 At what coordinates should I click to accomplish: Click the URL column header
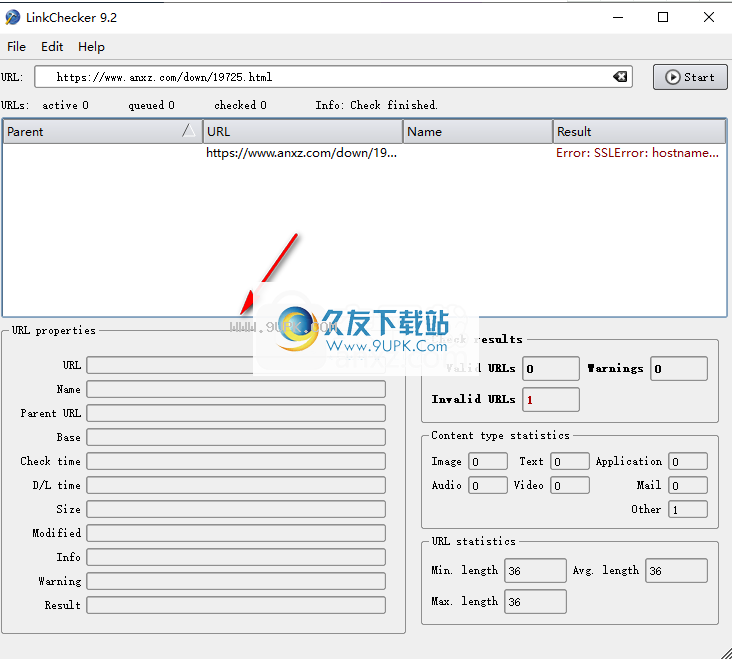[303, 132]
